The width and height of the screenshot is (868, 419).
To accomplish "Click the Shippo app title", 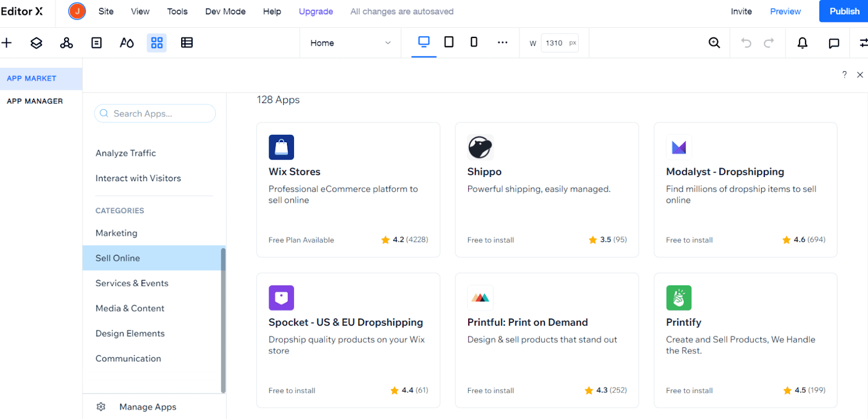I will coord(484,172).
